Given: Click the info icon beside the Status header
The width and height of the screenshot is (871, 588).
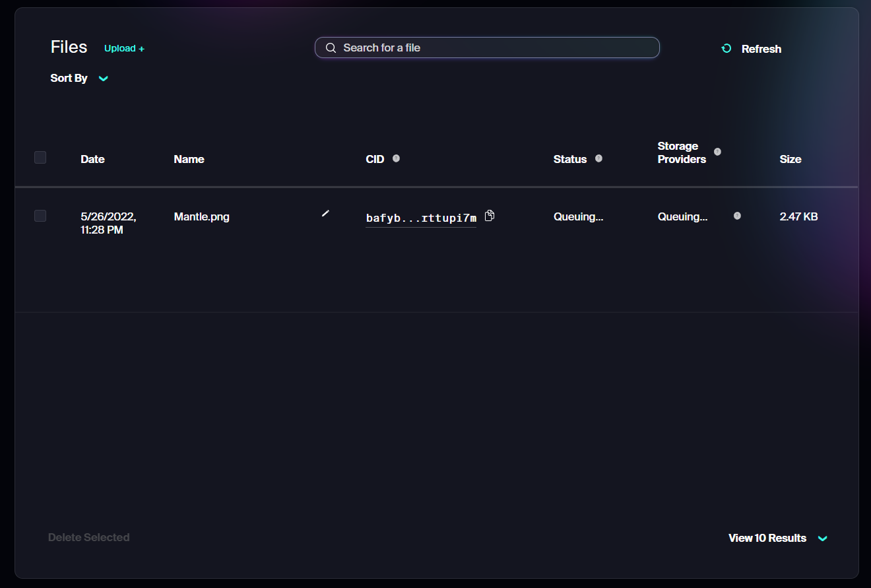Looking at the screenshot, I should (x=598, y=158).
